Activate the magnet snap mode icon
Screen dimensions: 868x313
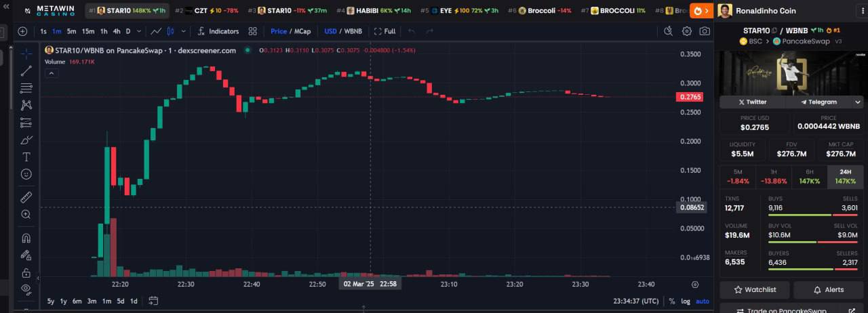[26, 238]
